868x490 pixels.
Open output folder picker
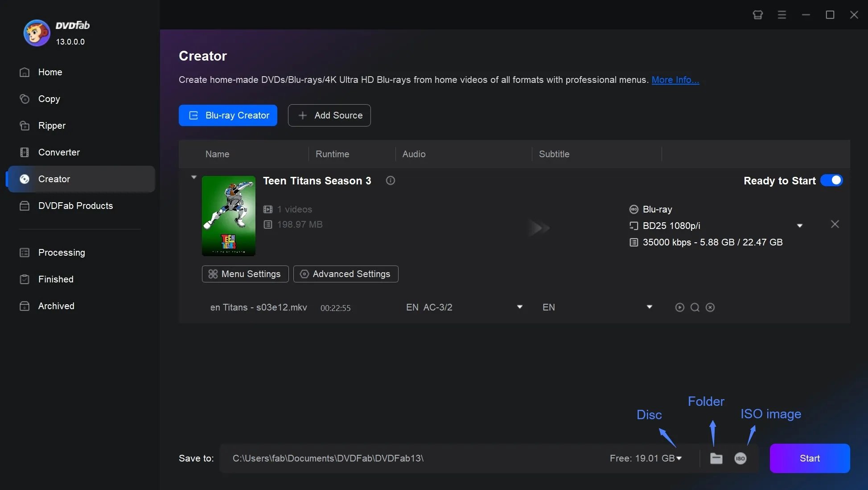coord(716,458)
